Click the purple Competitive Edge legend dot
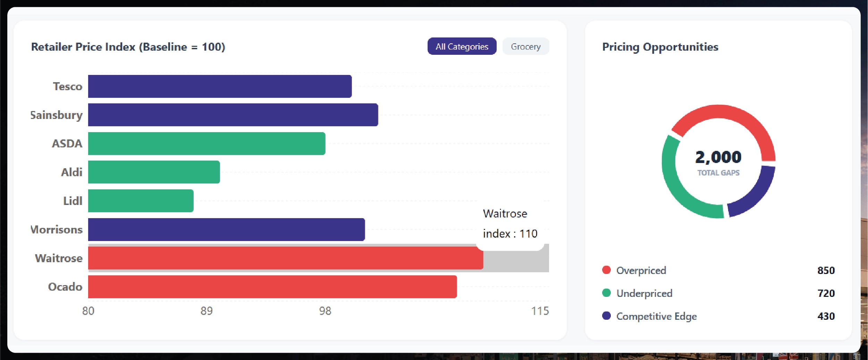 coord(606,316)
